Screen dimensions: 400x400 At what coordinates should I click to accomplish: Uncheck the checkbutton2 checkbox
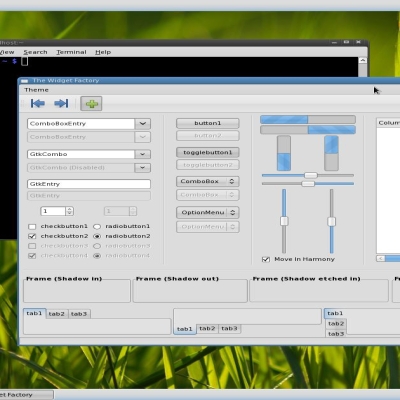point(32,236)
